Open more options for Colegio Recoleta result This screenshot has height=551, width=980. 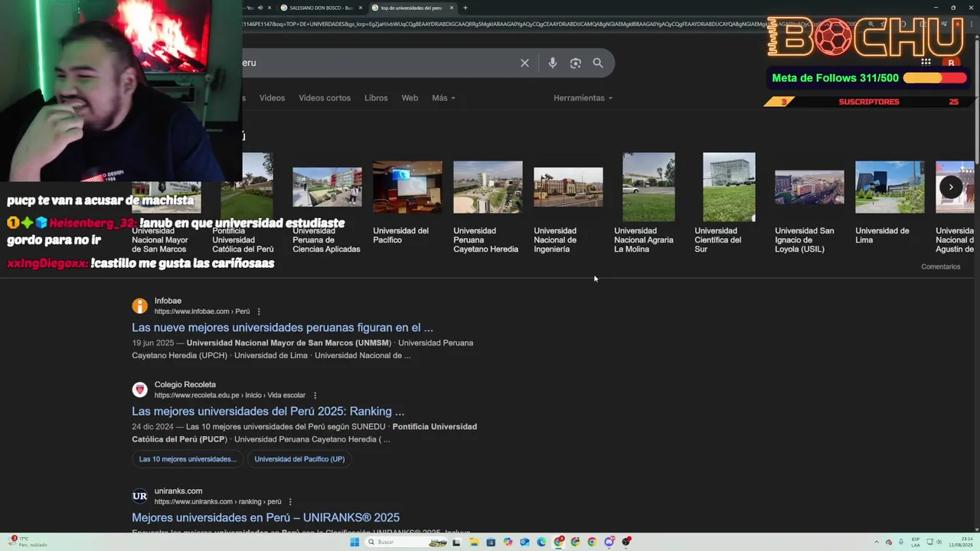315,396
